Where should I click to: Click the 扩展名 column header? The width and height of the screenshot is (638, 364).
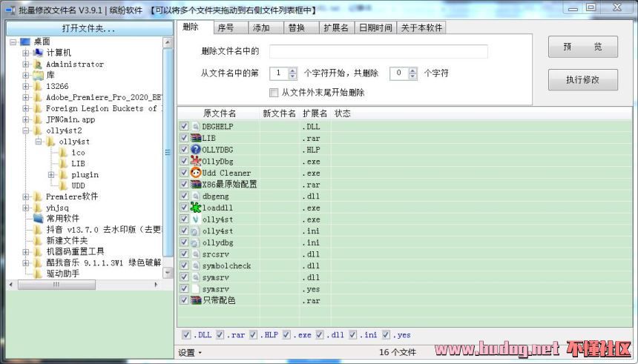pyautogui.click(x=315, y=113)
